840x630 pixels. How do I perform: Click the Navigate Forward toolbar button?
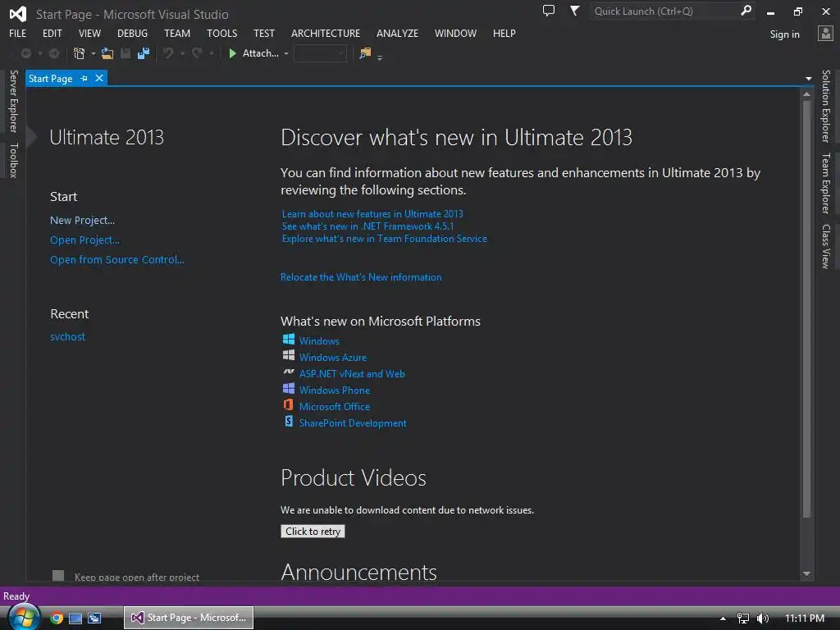point(54,53)
